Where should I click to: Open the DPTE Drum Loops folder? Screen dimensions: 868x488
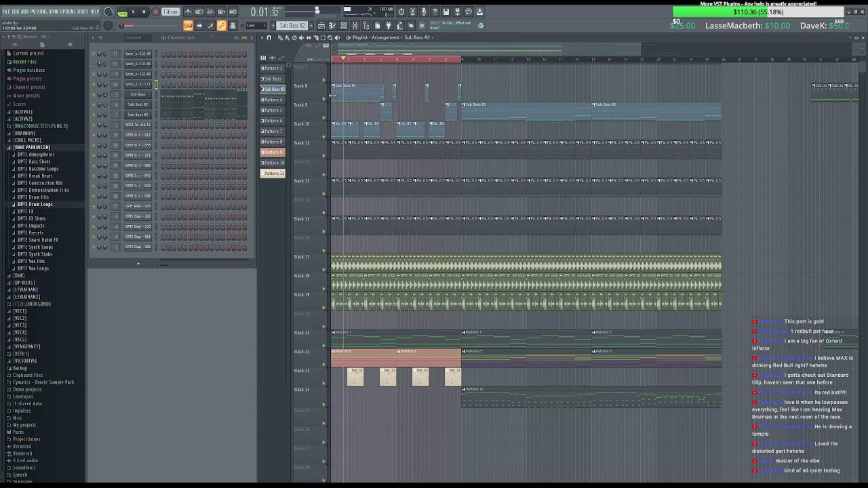35,205
